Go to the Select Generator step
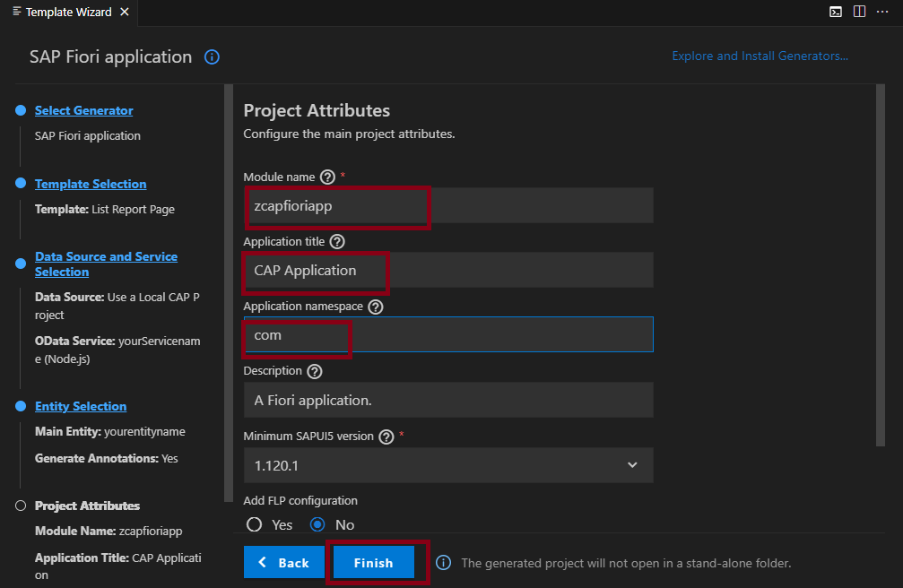 click(x=83, y=110)
